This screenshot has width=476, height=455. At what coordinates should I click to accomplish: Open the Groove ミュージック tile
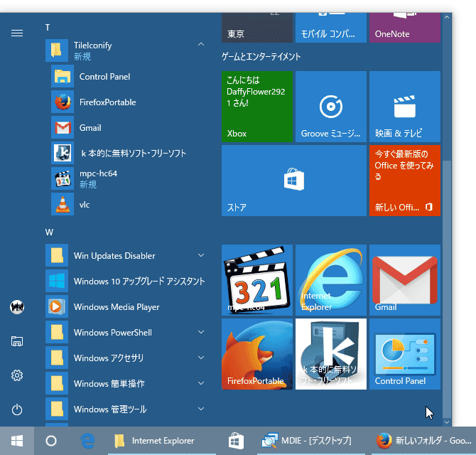(331, 107)
